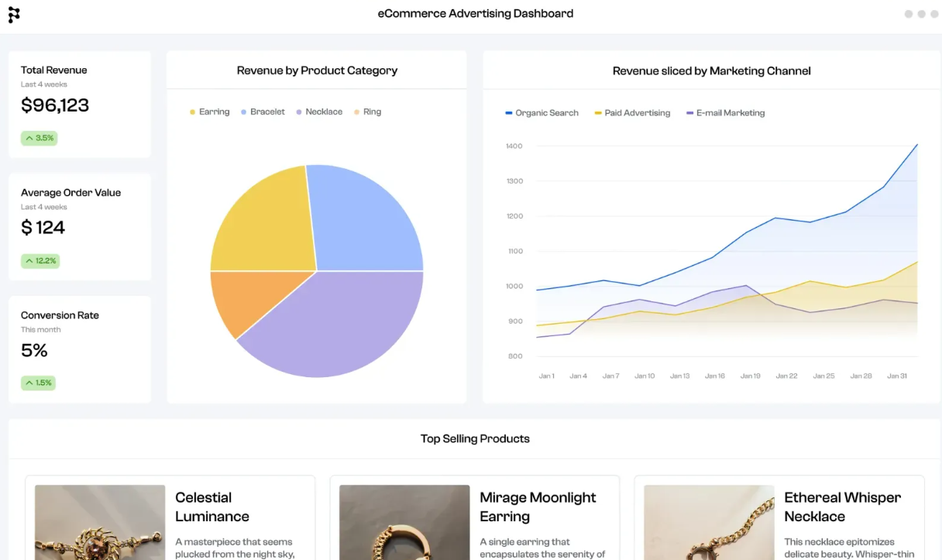Open the Mirage Moonlight Earring thumbnail
This screenshot has width=942, height=560.
404,523
